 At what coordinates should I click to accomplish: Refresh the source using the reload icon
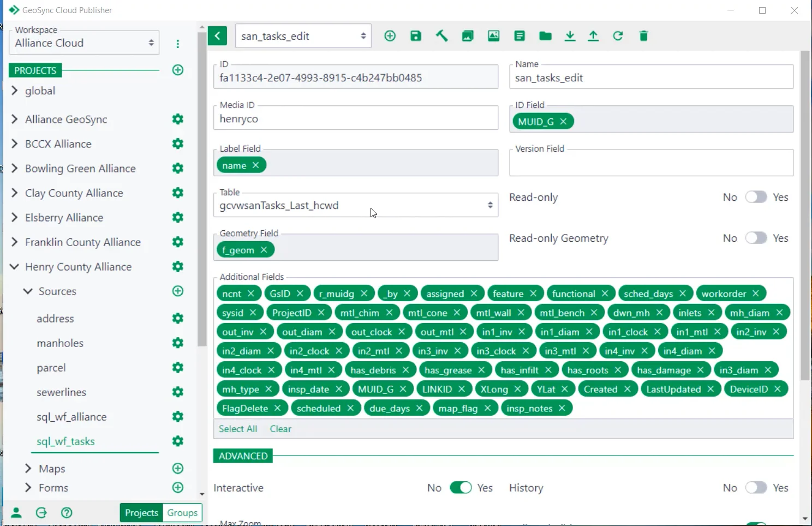tap(618, 36)
